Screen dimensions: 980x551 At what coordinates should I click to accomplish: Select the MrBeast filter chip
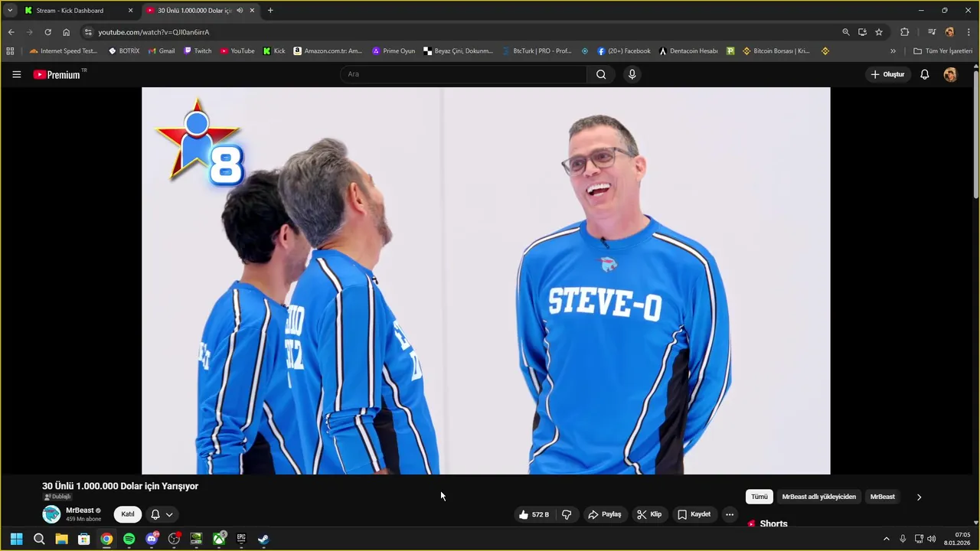pos(882,497)
